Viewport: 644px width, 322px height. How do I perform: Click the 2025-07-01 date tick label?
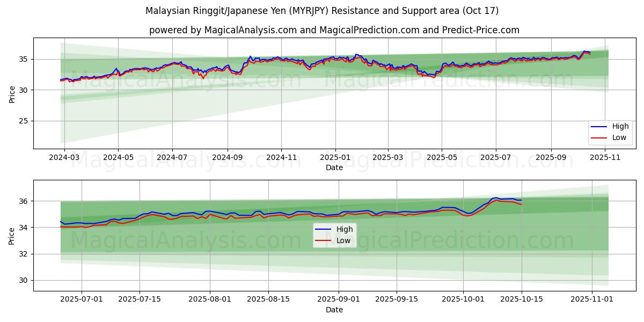82,300
